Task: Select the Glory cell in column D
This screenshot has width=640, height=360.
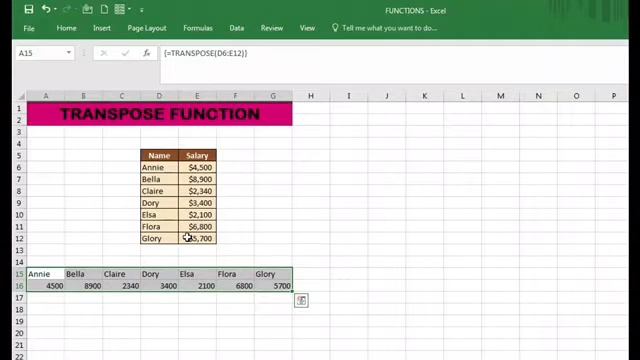Action: [x=159, y=238]
